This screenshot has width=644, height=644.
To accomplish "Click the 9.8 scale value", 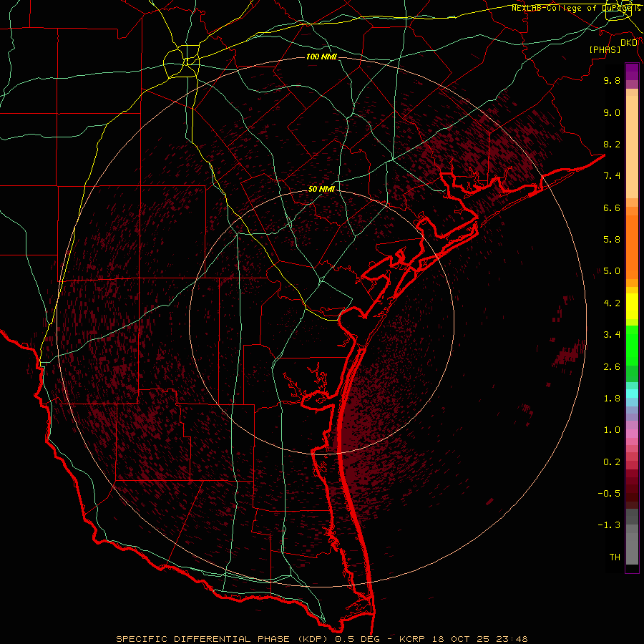I will (612, 80).
